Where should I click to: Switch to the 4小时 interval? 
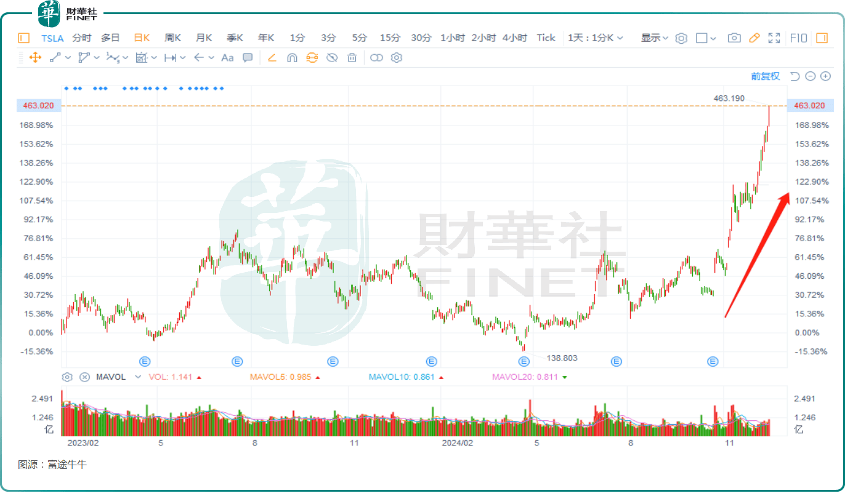(515, 38)
